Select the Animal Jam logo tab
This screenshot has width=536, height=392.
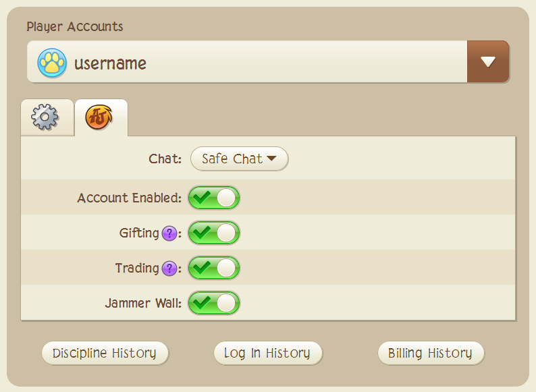pos(100,117)
